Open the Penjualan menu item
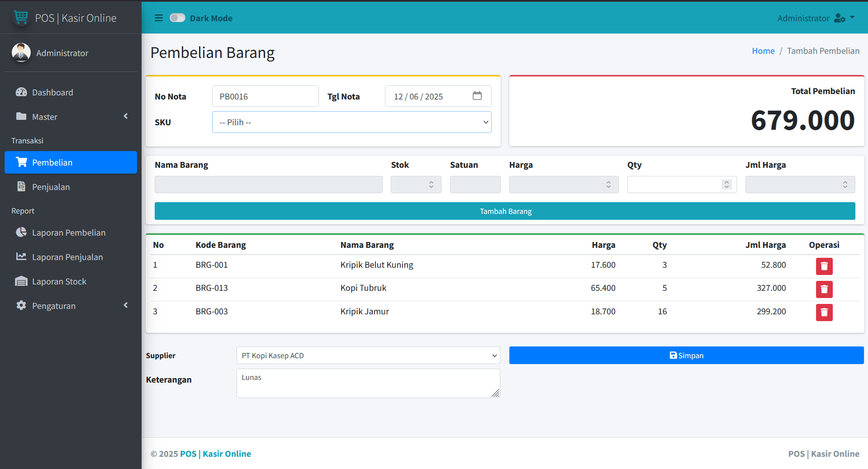Image resolution: width=868 pixels, height=469 pixels. pos(71,187)
